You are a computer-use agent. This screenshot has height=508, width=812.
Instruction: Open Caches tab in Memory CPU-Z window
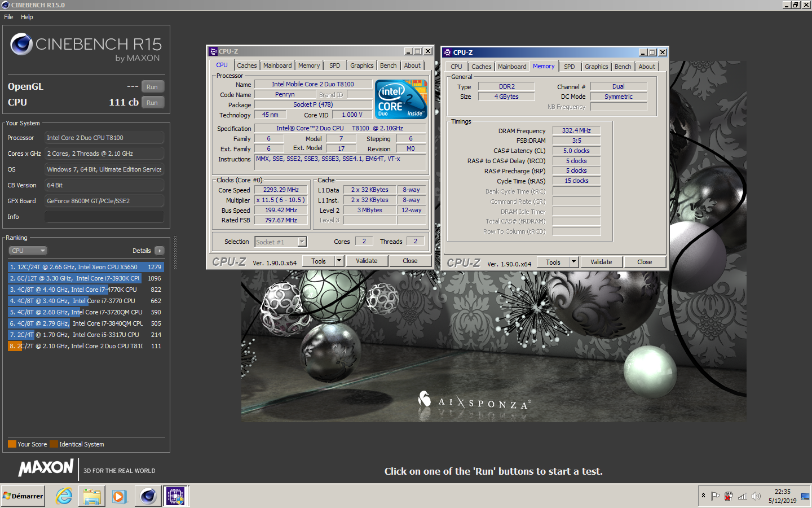[482, 67]
